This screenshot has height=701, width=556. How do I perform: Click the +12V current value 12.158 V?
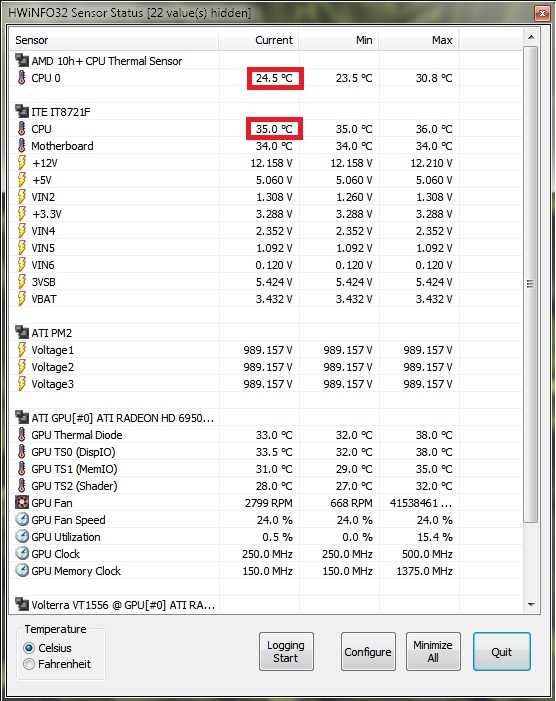pos(271,163)
